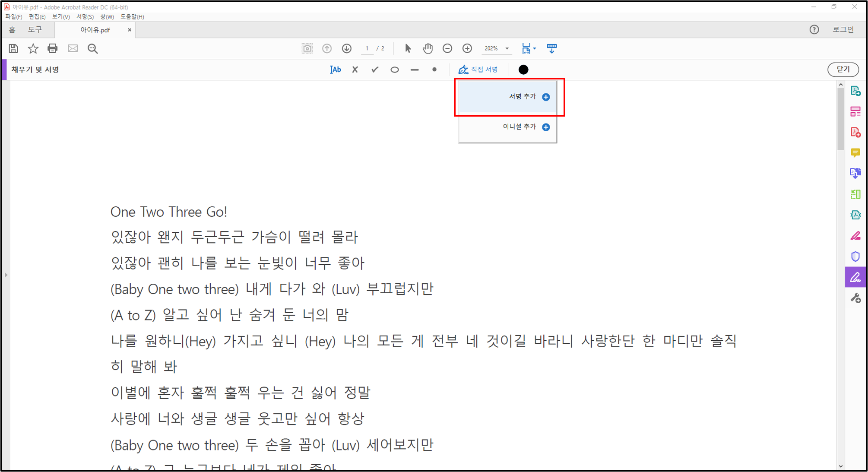
Task: Click the Add text (Ab) tool
Action: pyautogui.click(x=335, y=70)
